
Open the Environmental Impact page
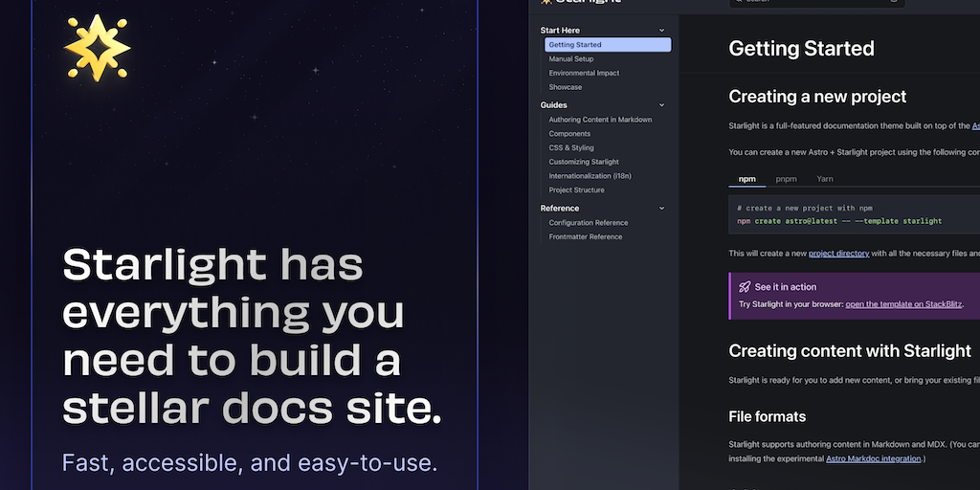click(584, 73)
